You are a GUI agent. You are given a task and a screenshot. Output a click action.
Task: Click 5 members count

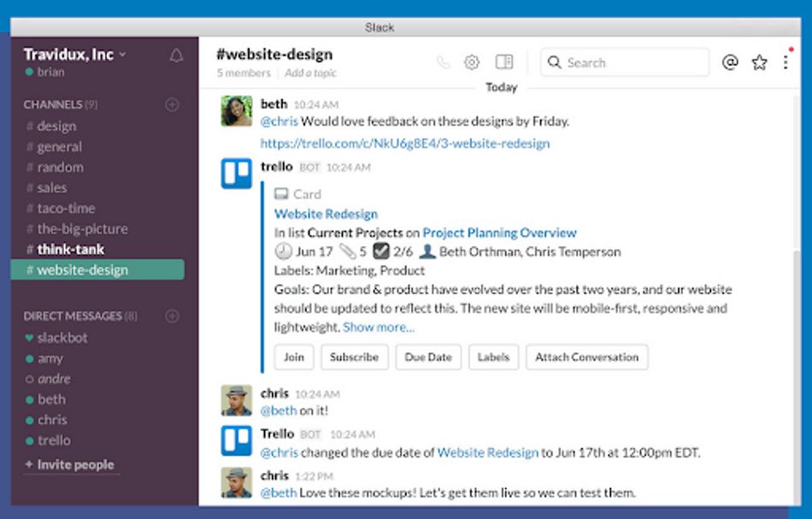[x=244, y=73]
